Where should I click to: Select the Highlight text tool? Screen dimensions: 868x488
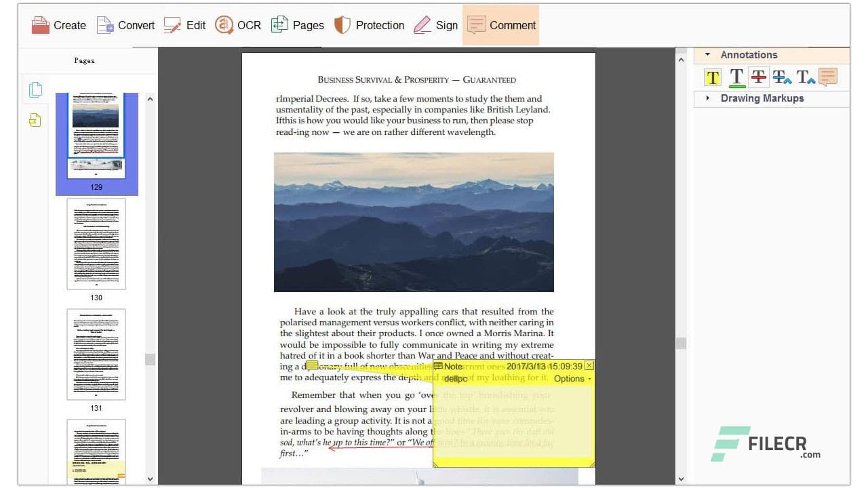tap(713, 77)
